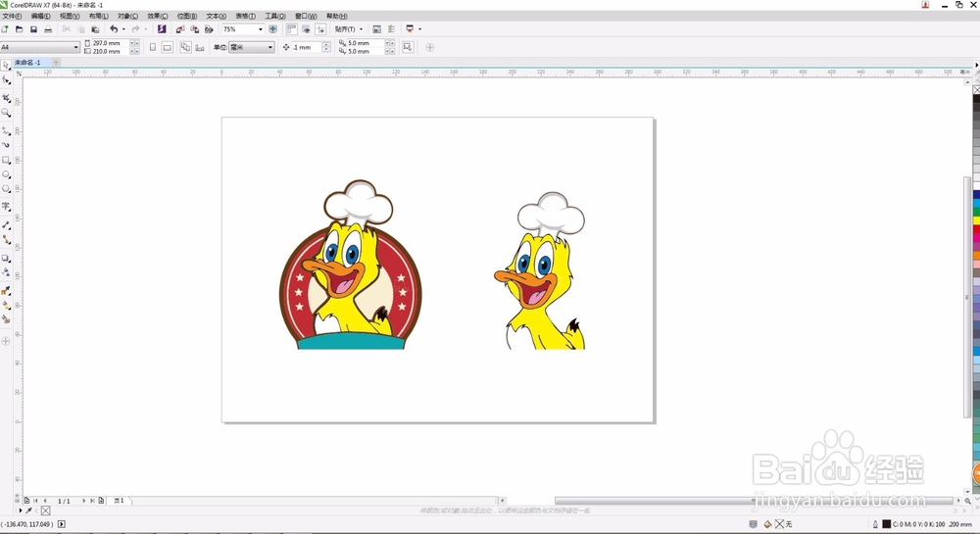Select the Connector tool
Image resolution: width=980 pixels, height=534 pixels.
pyautogui.click(x=6, y=239)
